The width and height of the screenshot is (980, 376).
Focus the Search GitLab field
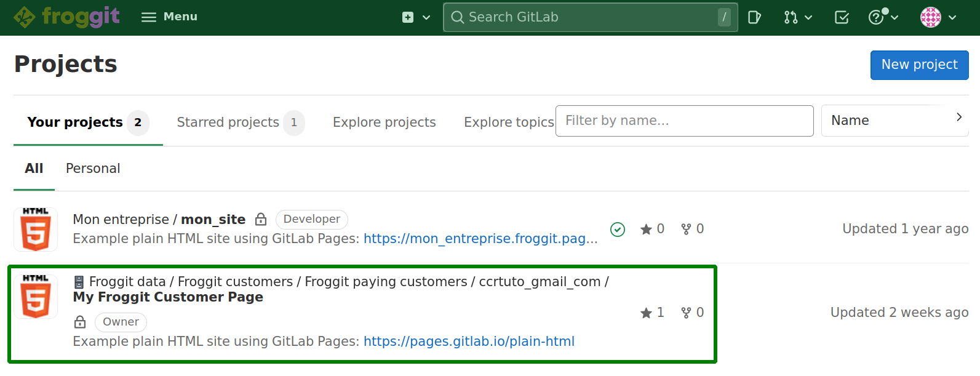pos(590,17)
